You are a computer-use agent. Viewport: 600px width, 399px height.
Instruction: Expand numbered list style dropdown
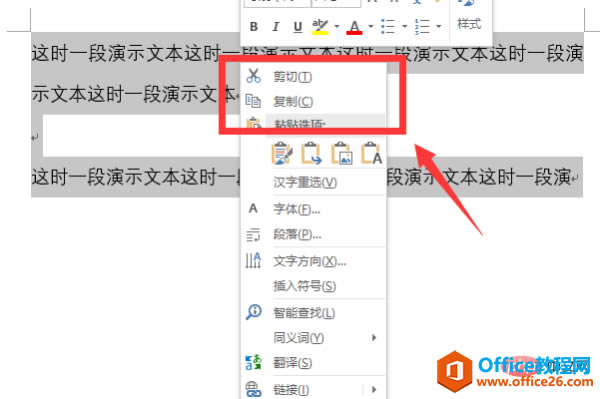click(x=439, y=26)
